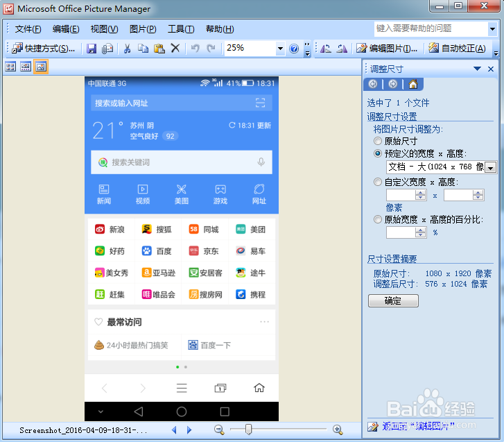Open the 25% zoom level dropdown
This screenshot has width=504, height=442.
click(x=280, y=49)
